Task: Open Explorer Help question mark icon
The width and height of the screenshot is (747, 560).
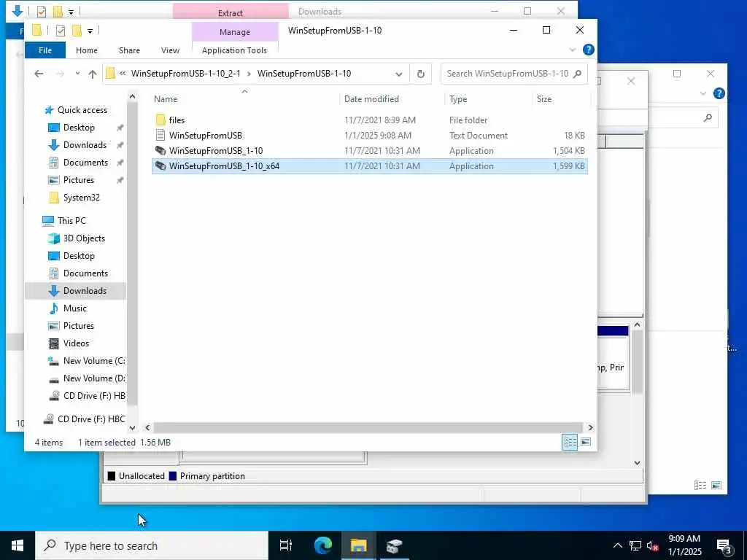Action: click(589, 50)
